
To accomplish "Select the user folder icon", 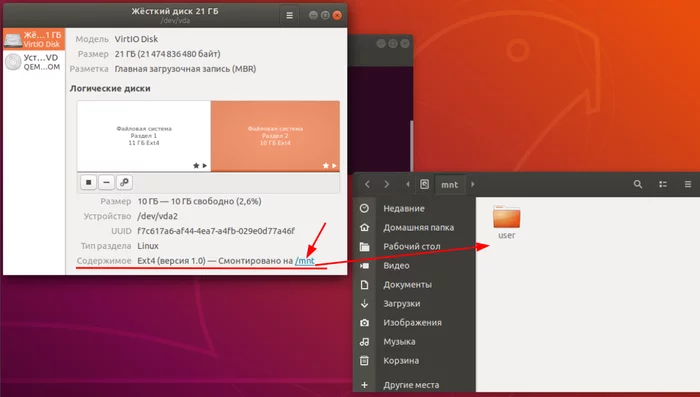I will (507, 217).
